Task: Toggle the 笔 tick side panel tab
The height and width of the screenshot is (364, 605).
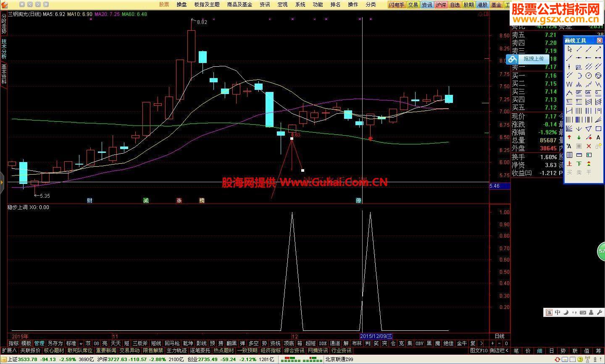Action: 516,351
